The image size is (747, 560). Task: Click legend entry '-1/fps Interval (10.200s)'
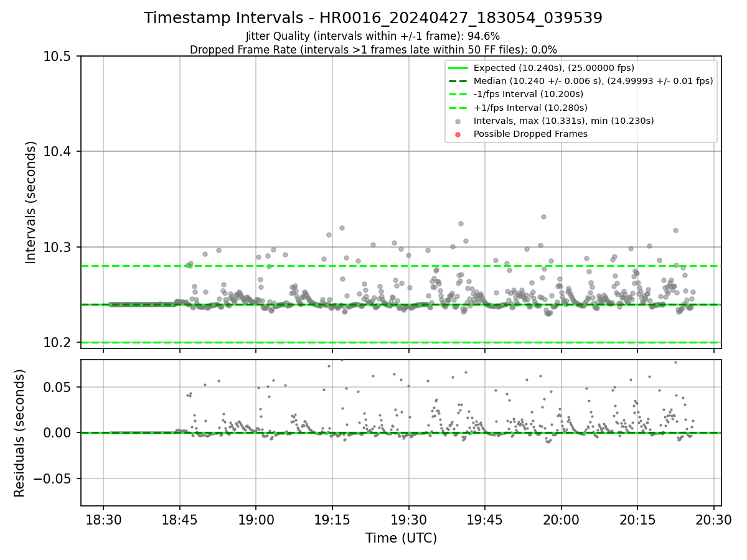pos(529,94)
